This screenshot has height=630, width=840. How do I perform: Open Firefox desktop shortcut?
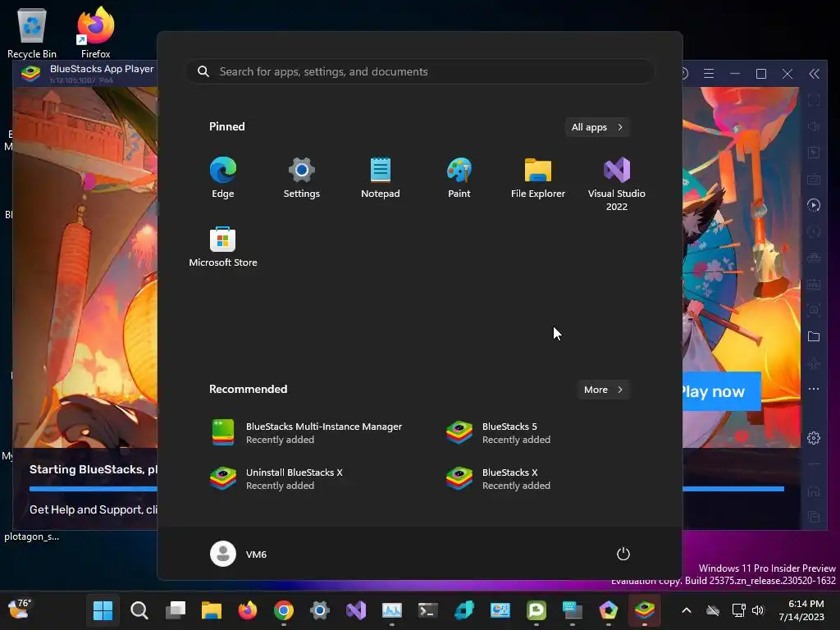click(95, 32)
